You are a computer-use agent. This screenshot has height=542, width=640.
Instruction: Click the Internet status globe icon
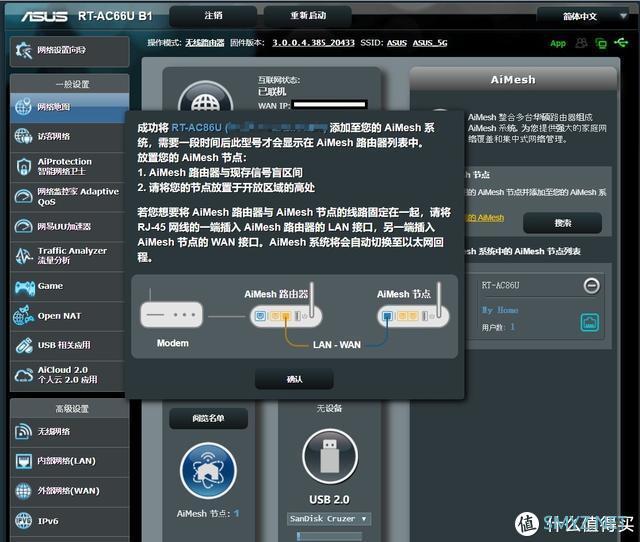click(206, 98)
